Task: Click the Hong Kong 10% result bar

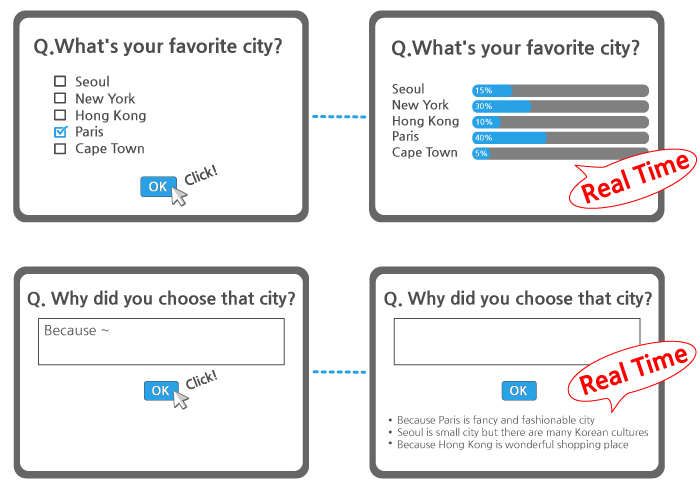Action: [x=560, y=122]
